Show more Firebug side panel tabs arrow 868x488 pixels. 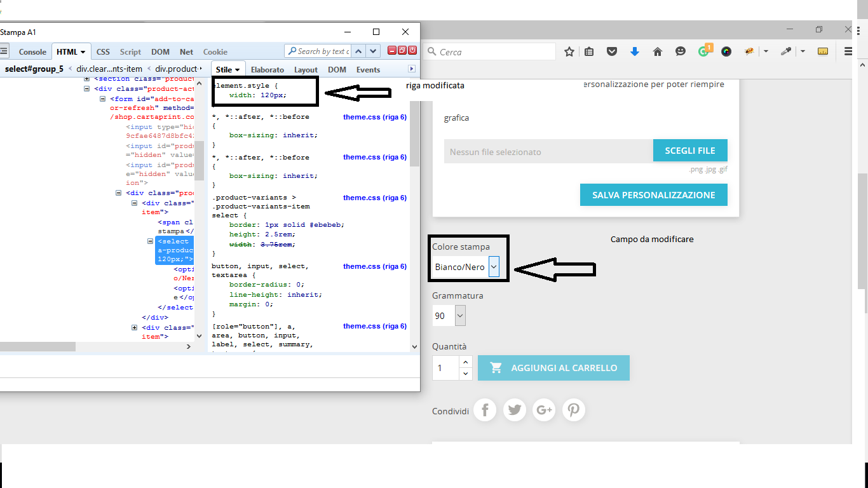(412, 69)
